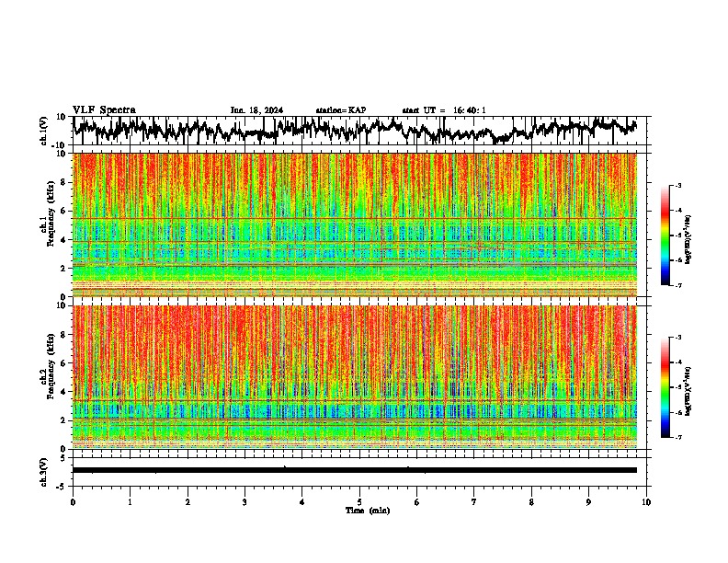Click the "-3" tick on the ch.1 colorbar
Viewport: 728px width, 563px height.
[x=677, y=185]
